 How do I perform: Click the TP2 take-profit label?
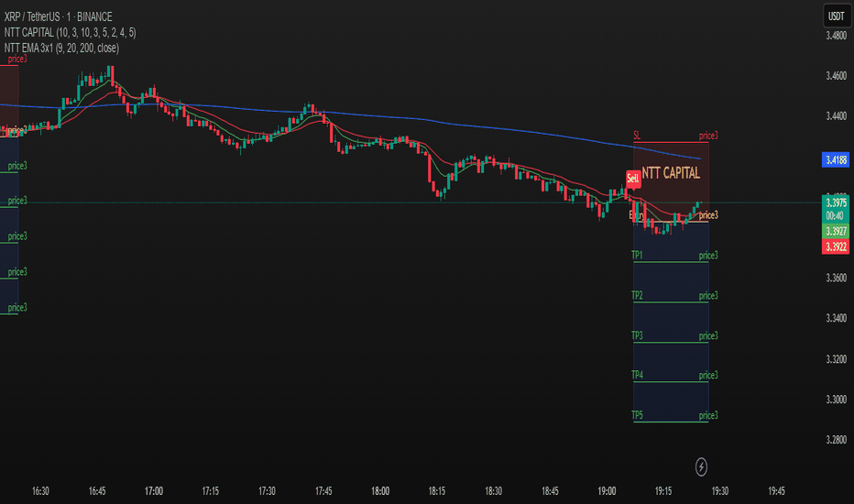coord(637,295)
